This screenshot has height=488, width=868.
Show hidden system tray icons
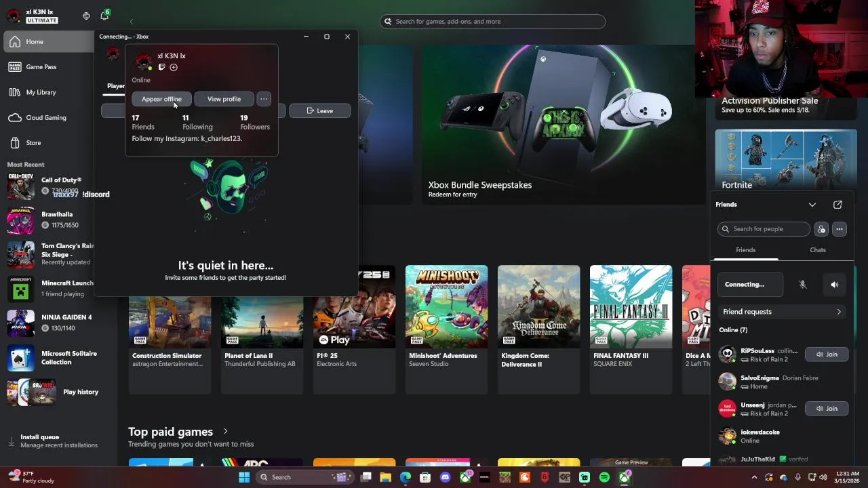tap(754, 477)
